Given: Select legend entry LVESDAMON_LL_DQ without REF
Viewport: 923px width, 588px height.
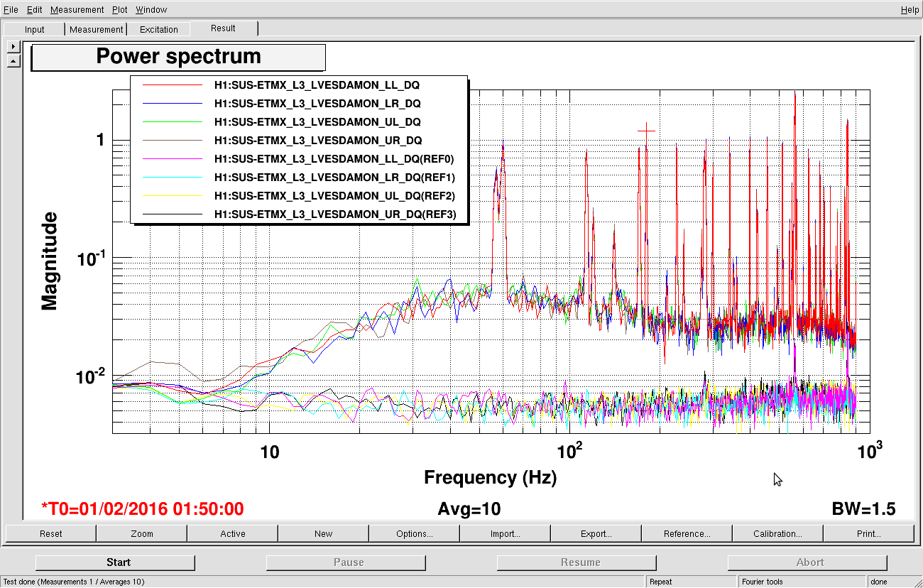Looking at the screenshot, I should click(317, 85).
